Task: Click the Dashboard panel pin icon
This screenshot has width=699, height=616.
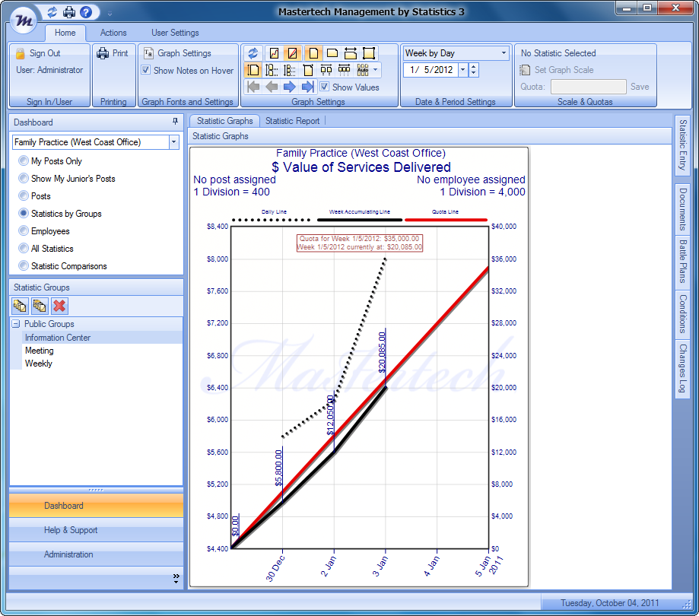Action: coord(175,121)
